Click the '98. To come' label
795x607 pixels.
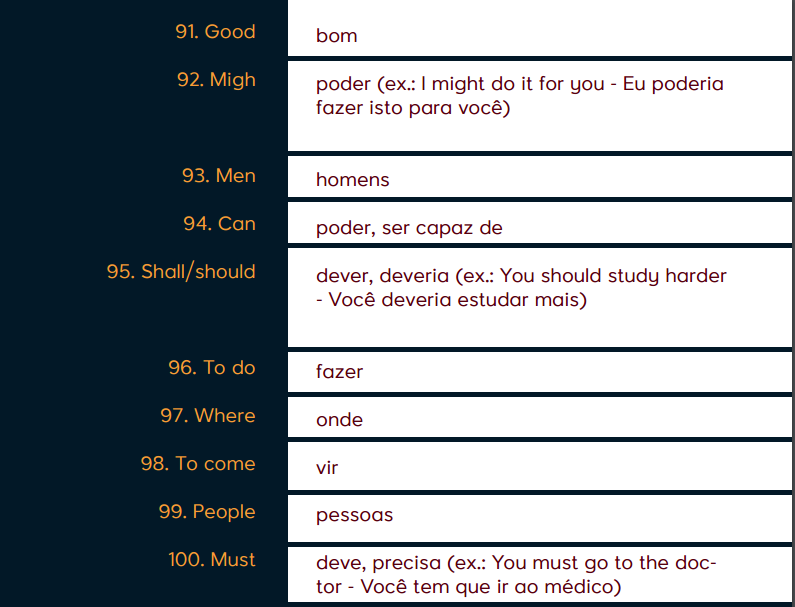[x=198, y=464]
